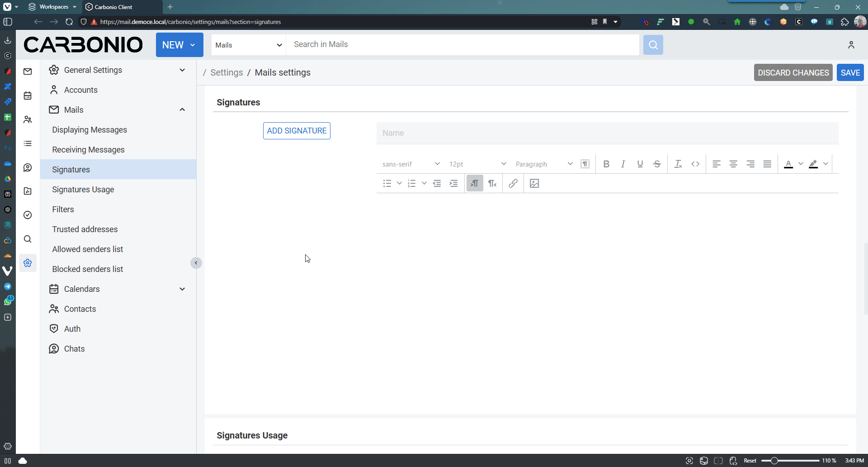868x467 pixels.
Task: Open Contacts module from app rail
Action: pyautogui.click(x=28, y=119)
